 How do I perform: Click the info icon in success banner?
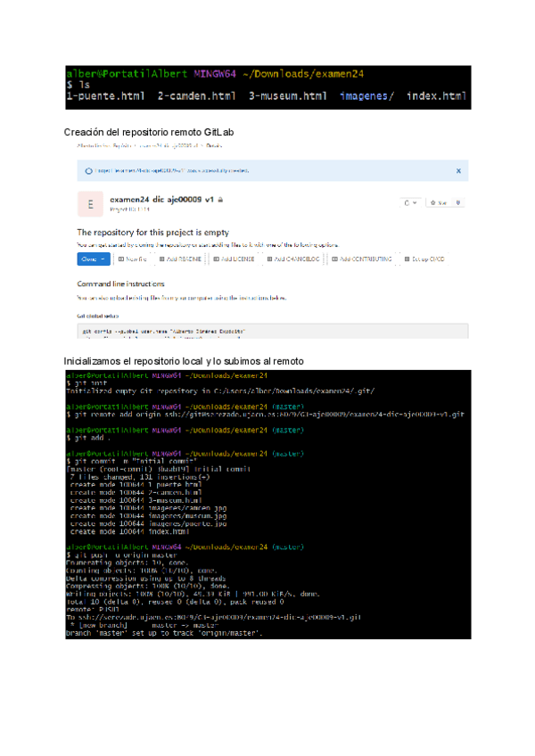(87, 170)
